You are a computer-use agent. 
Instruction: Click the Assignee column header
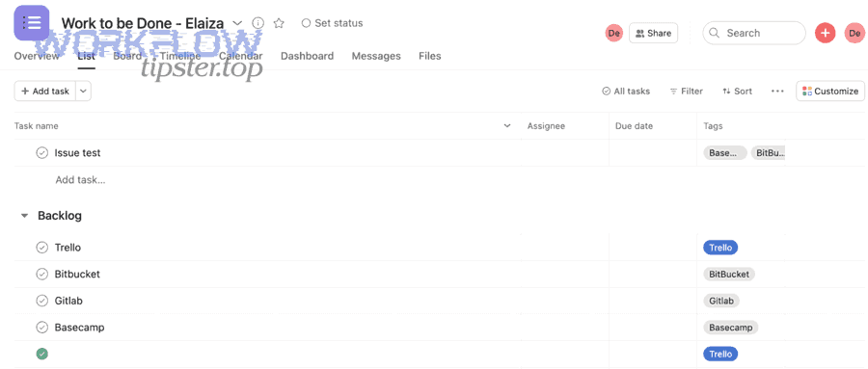click(x=547, y=126)
